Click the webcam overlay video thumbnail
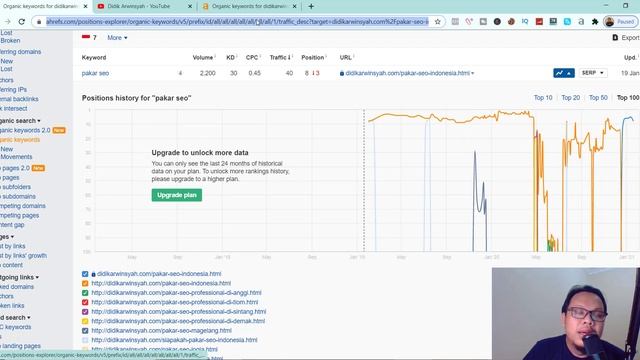 pos(566,313)
